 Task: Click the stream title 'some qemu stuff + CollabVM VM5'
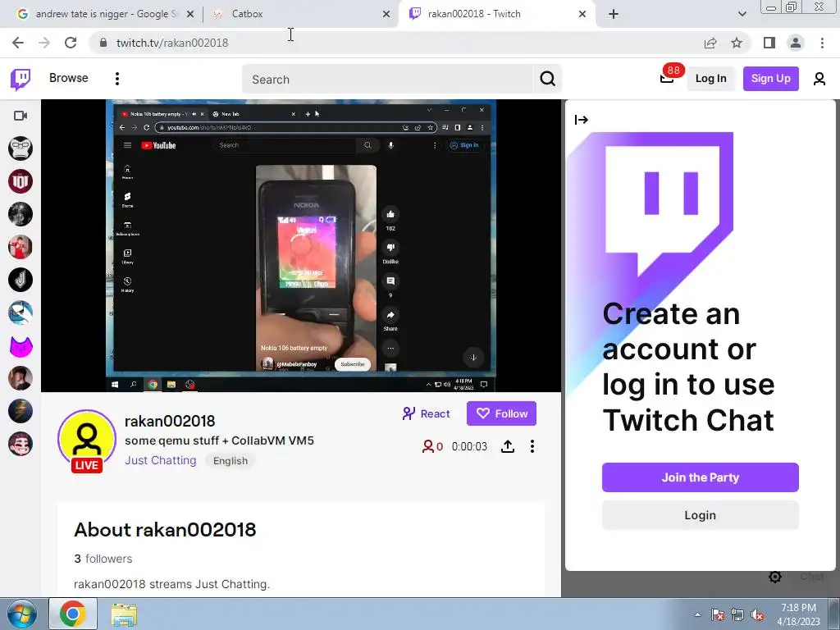(219, 441)
